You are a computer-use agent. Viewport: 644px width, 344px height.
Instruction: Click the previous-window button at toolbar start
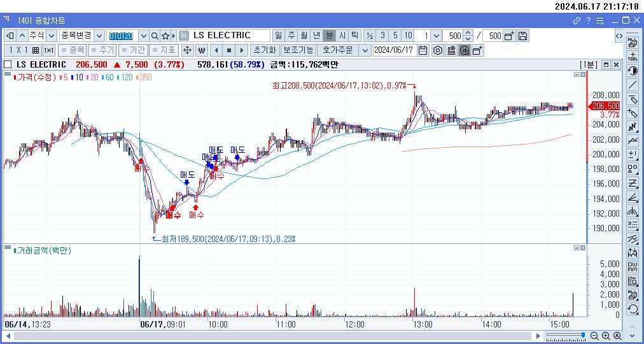[x=10, y=36]
